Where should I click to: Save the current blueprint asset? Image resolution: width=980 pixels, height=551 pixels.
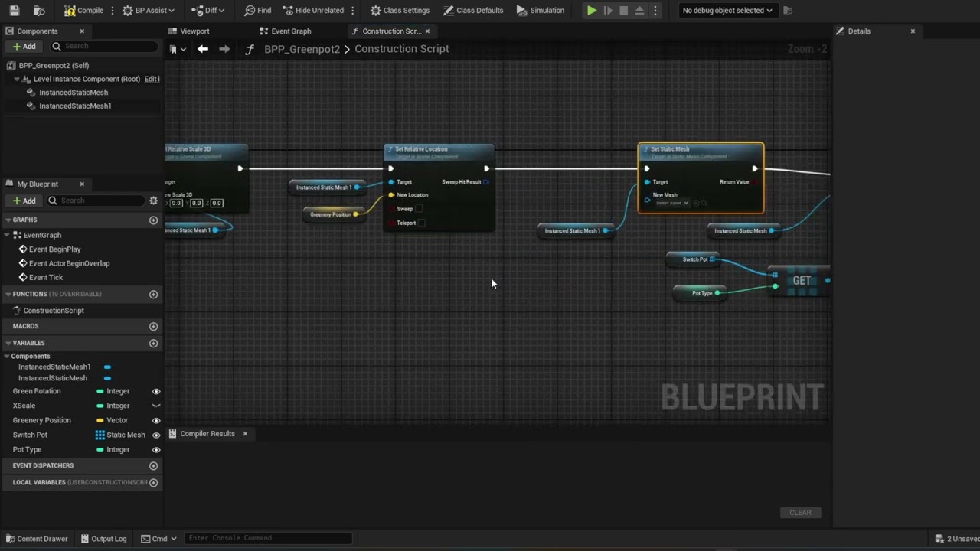(14, 11)
